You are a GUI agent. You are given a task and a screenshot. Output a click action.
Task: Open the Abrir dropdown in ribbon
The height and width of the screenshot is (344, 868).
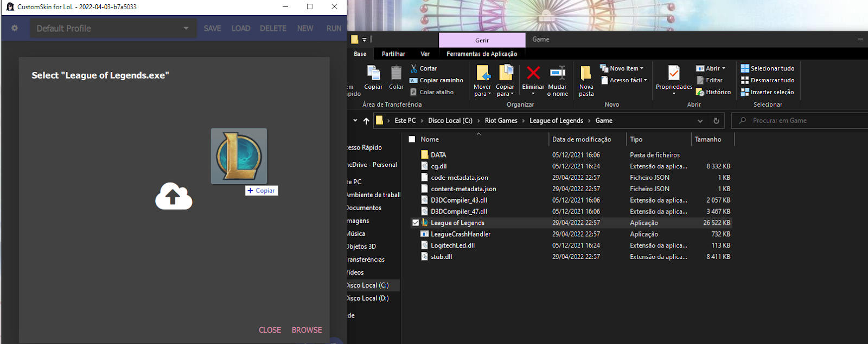coord(711,68)
